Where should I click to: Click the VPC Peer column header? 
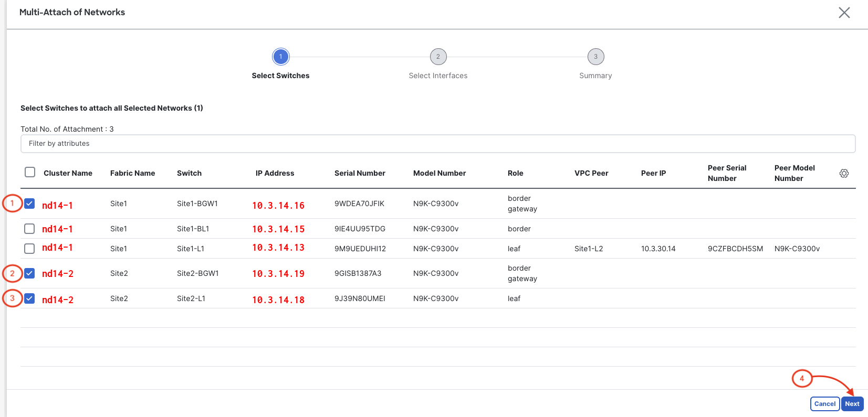(591, 173)
